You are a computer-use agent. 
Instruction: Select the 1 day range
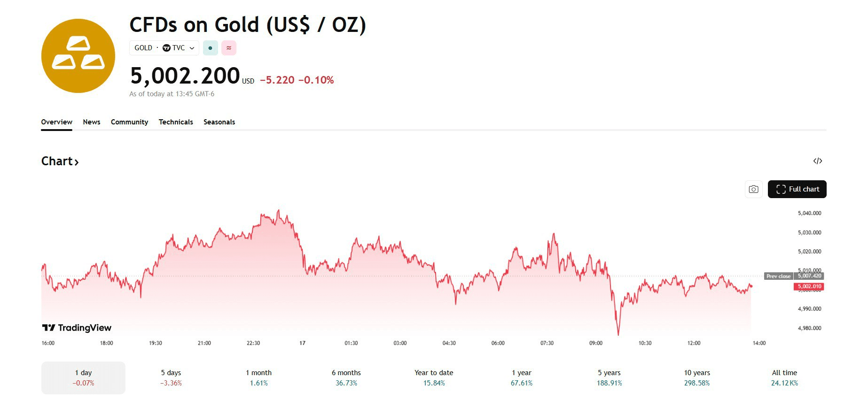click(x=83, y=377)
